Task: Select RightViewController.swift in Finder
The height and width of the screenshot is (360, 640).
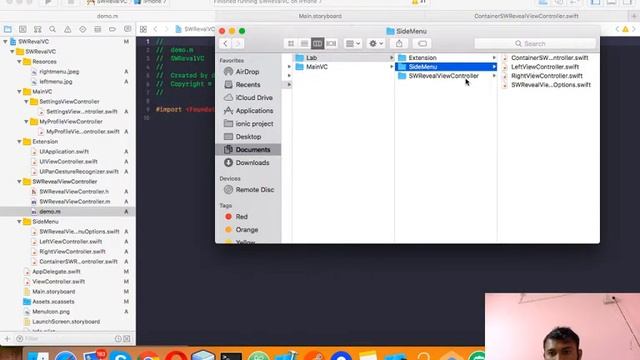Action: 548,76
